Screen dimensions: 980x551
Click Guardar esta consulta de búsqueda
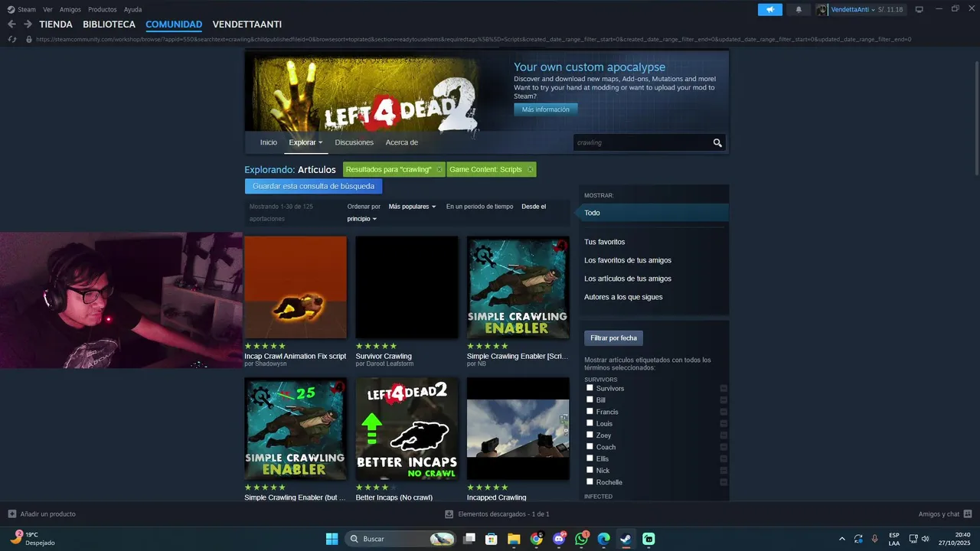coord(313,186)
